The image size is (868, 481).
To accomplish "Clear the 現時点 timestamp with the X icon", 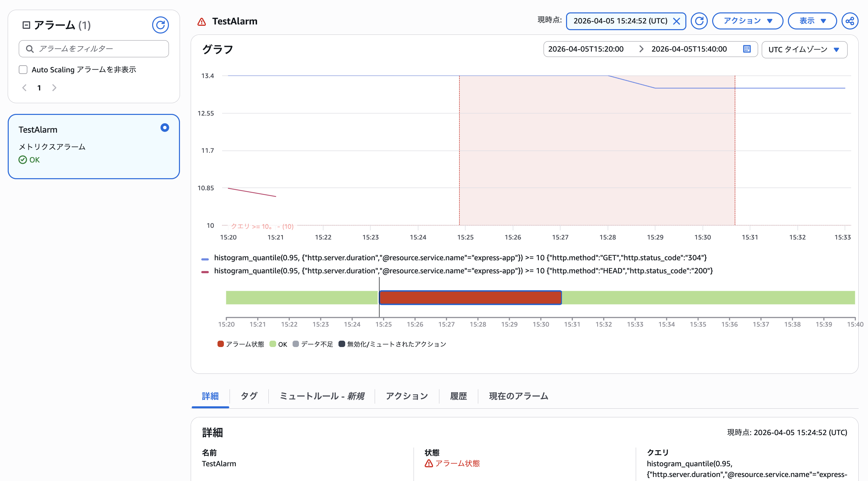I will click(x=677, y=21).
